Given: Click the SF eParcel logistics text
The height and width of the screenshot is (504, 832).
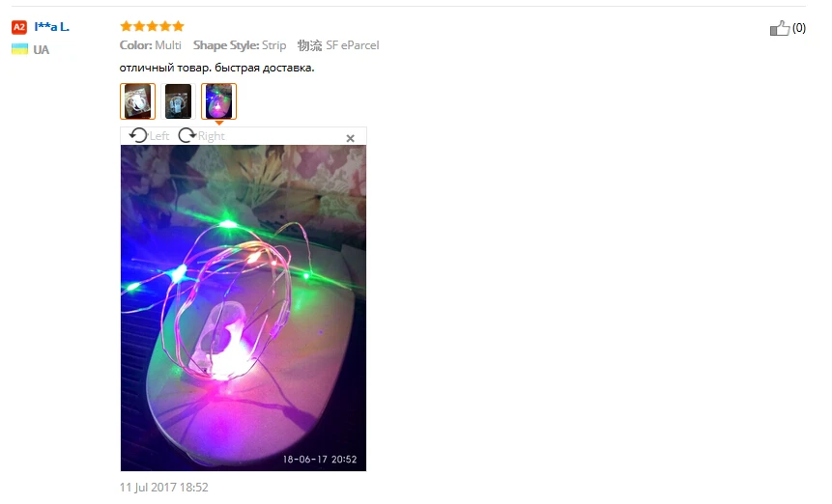Looking at the screenshot, I should 353,45.
